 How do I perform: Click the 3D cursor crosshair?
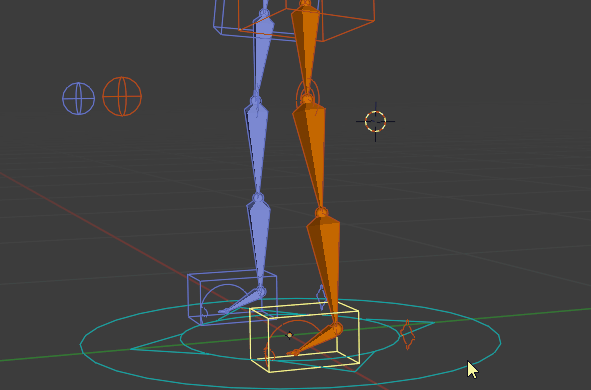click(375, 121)
